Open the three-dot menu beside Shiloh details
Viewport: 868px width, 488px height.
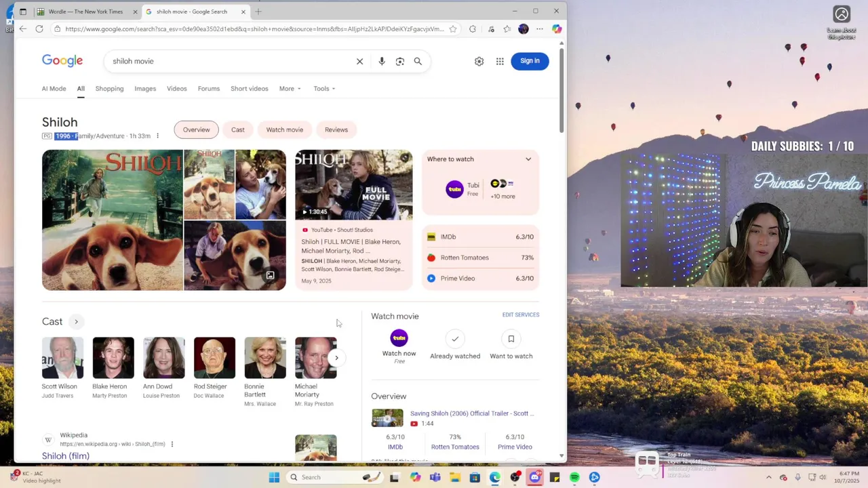[x=157, y=136]
